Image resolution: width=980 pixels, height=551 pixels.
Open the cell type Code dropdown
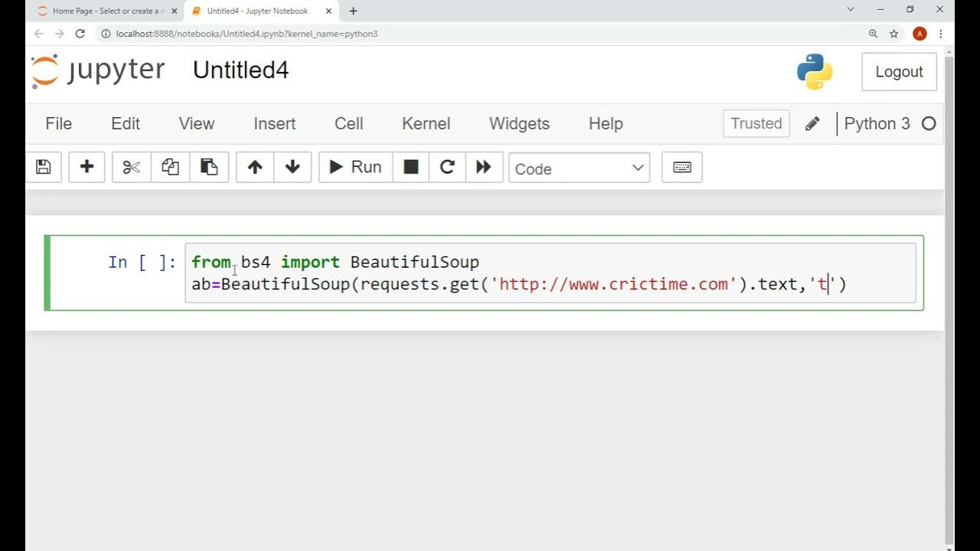pos(579,168)
